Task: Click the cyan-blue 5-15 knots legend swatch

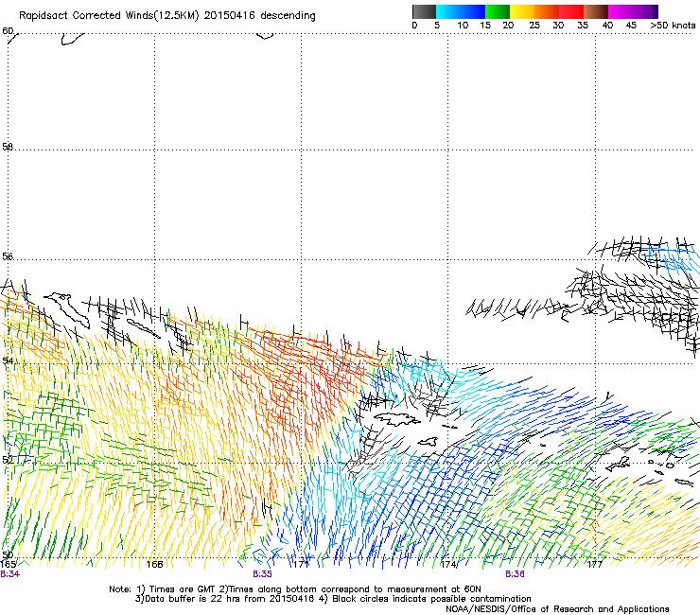Action: pyautogui.click(x=461, y=11)
